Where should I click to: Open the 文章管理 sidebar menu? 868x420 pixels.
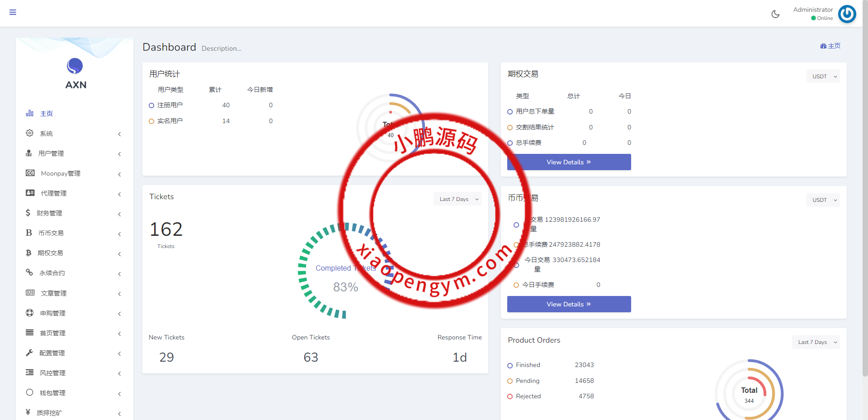coord(53,293)
